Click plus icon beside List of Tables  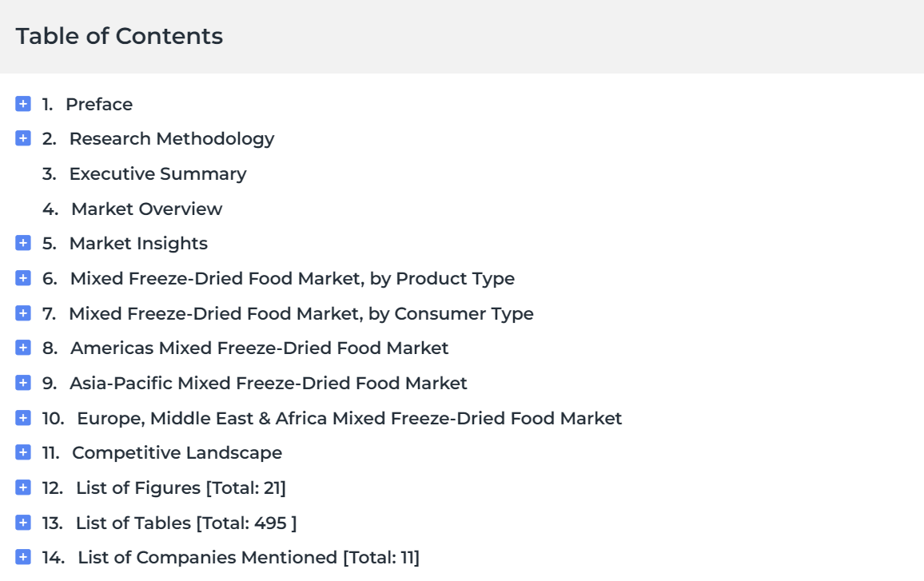pyautogui.click(x=23, y=522)
